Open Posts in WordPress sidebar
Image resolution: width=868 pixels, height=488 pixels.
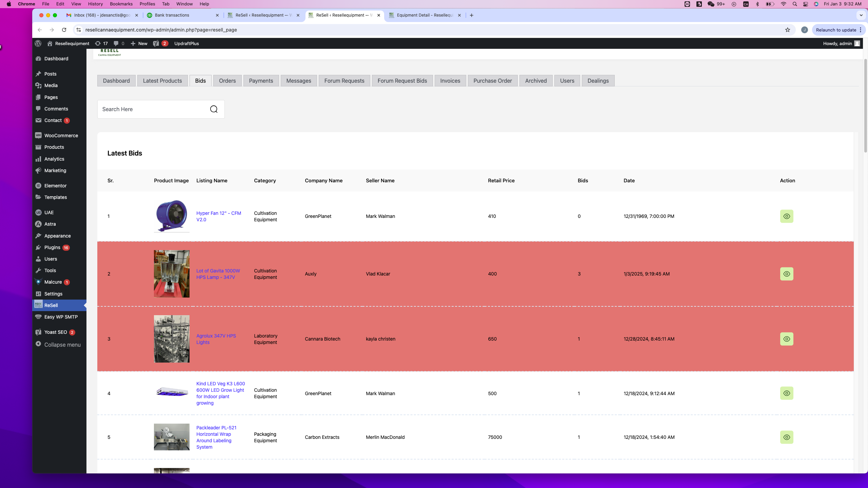59,74
